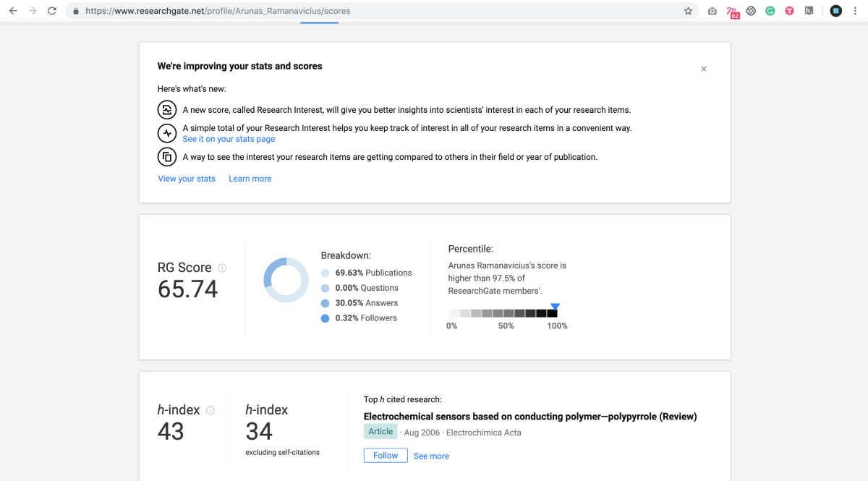868x481 pixels.
Task: Click the RG Score info icon
Action: coord(222,268)
